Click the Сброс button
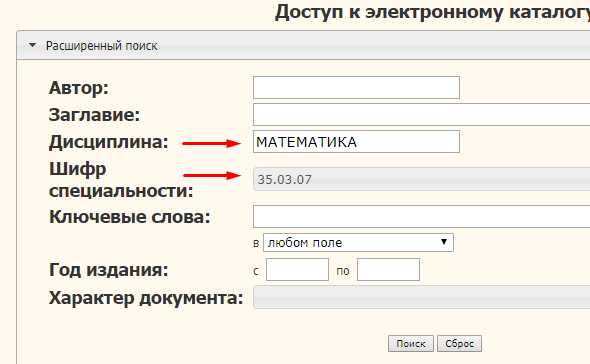The width and height of the screenshot is (590, 364). click(459, 344)
